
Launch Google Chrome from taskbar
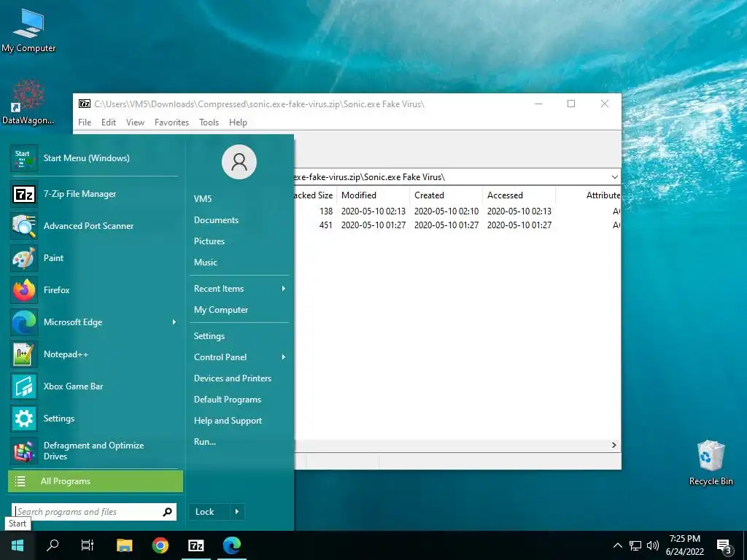click(x=160, y=545)
